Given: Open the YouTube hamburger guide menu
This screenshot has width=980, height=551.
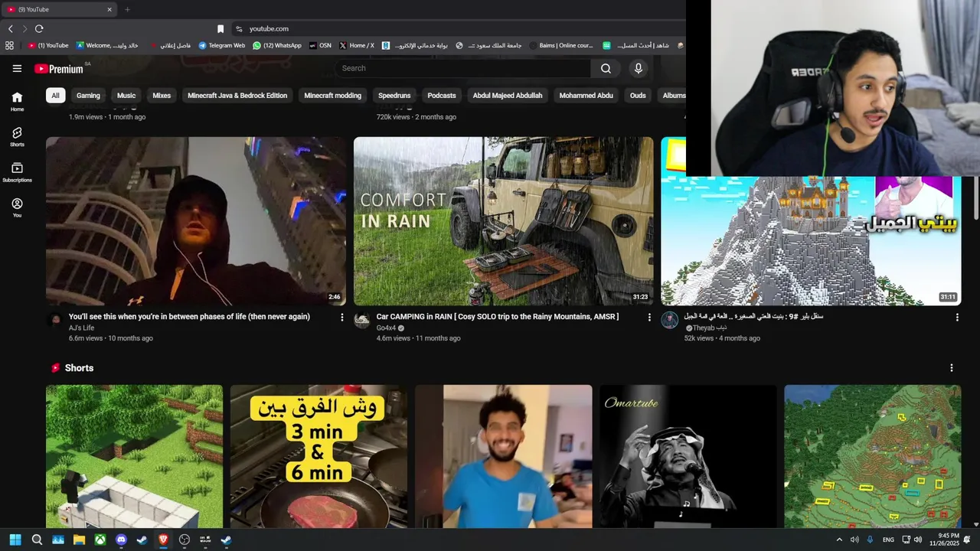Looking at the screenshot, I should click(x=17, y=68).
